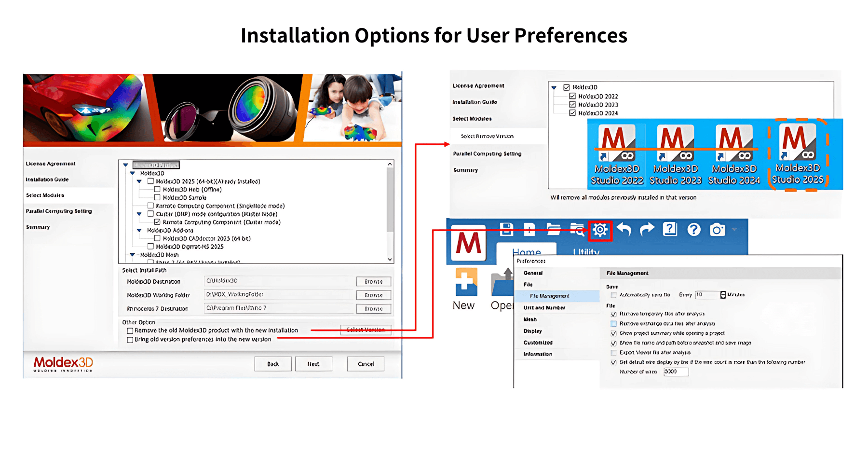
Task: Click the Next button in installer
Action: coord(313,364)
